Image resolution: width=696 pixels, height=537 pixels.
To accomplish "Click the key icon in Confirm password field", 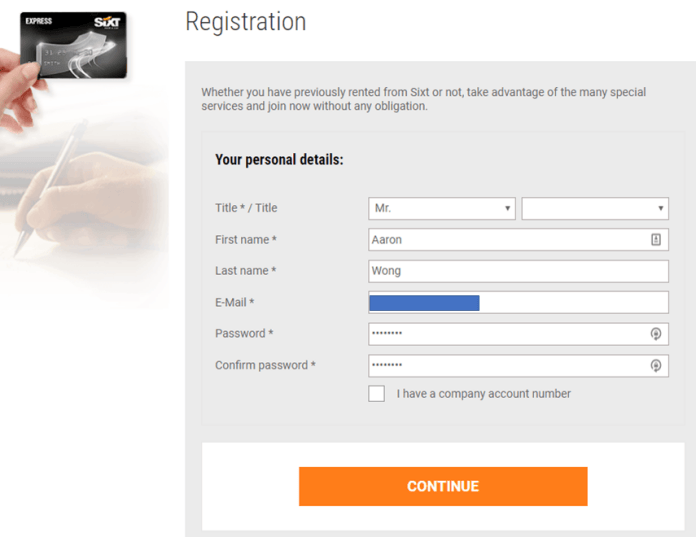I will [656, 366].
